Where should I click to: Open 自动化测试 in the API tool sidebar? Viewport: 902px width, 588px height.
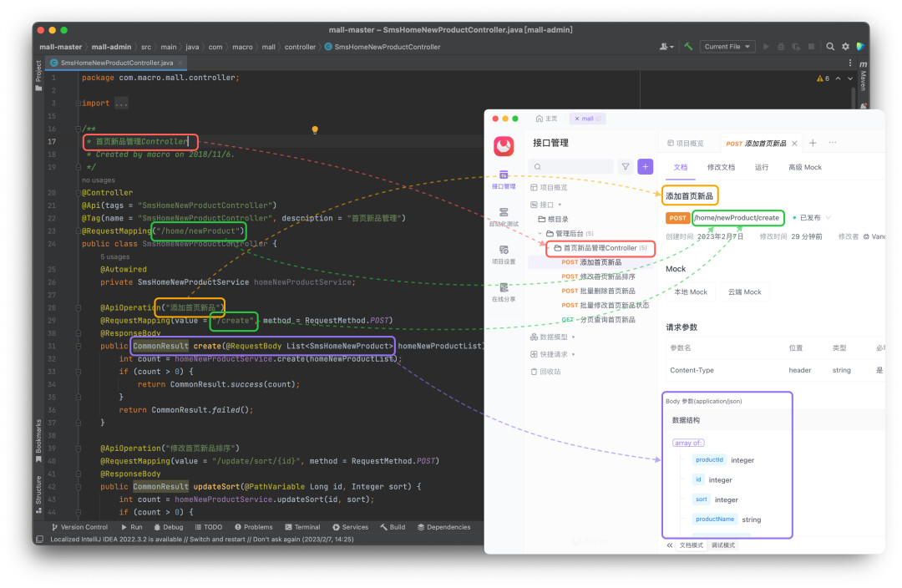504,217
